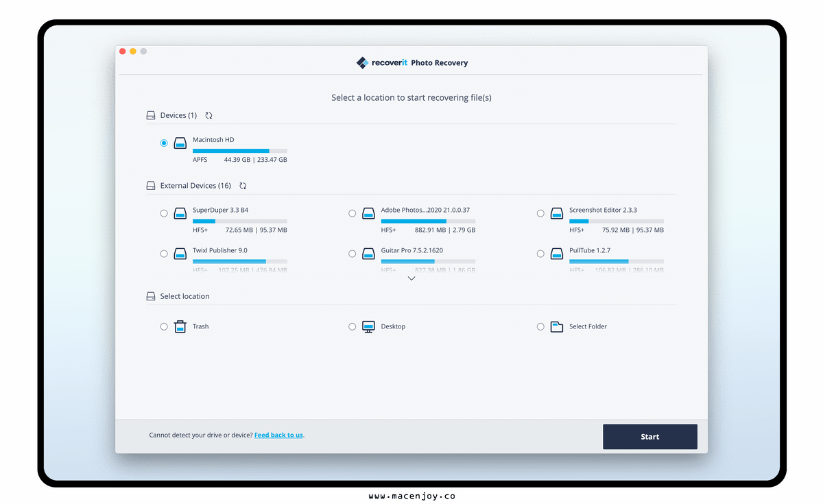Screen dimensions: 823x504
Task: Click the External Devices section drive icon
Action: click(151, 186)
